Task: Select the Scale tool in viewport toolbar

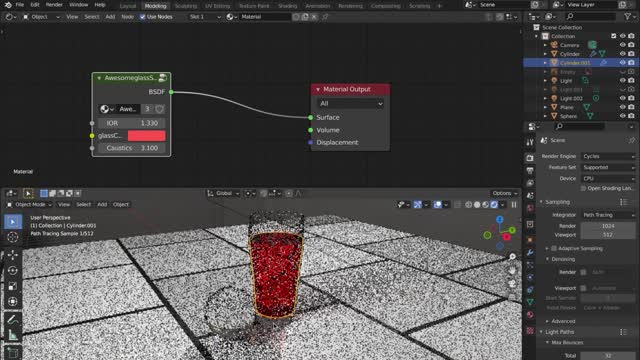Action: (13, 286)
